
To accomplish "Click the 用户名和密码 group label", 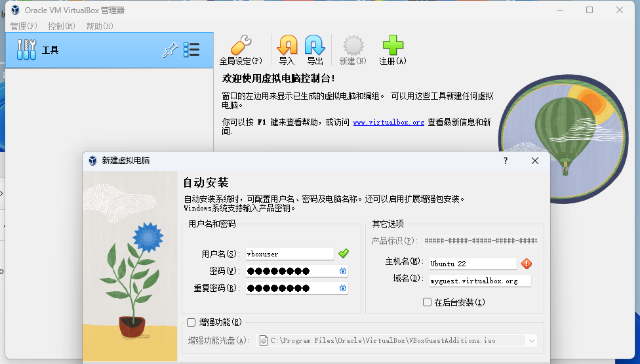I will 212,224.
